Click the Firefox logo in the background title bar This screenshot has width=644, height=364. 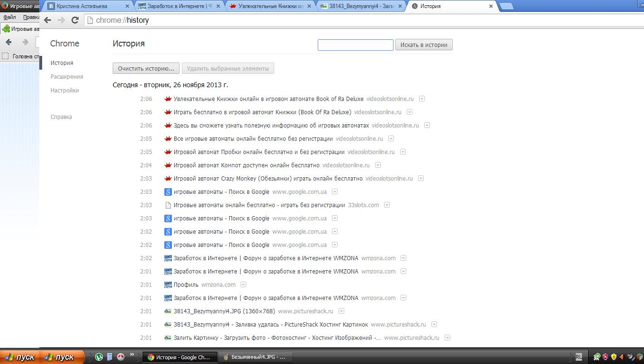4,6
